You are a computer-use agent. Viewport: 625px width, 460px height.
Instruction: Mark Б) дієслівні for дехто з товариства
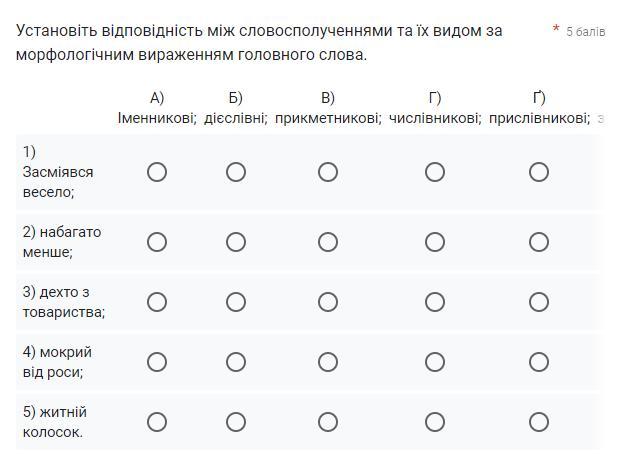pos(236,302)
